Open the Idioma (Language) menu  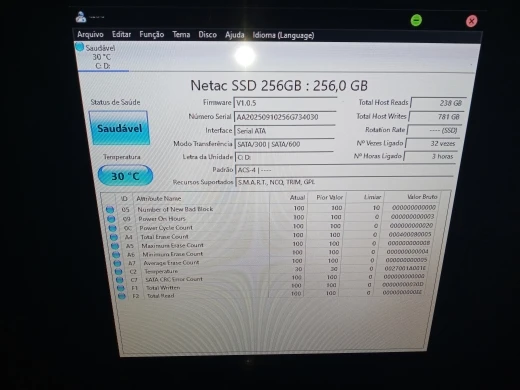(x=283, y=35)
